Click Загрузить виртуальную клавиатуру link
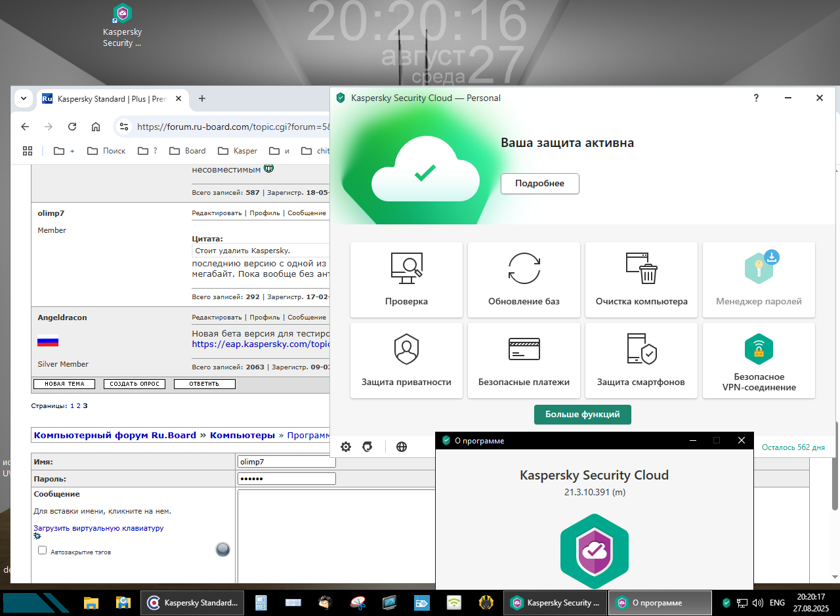This screenshot has height=616, width=840. pyautogui.click(x=98, y=528)
